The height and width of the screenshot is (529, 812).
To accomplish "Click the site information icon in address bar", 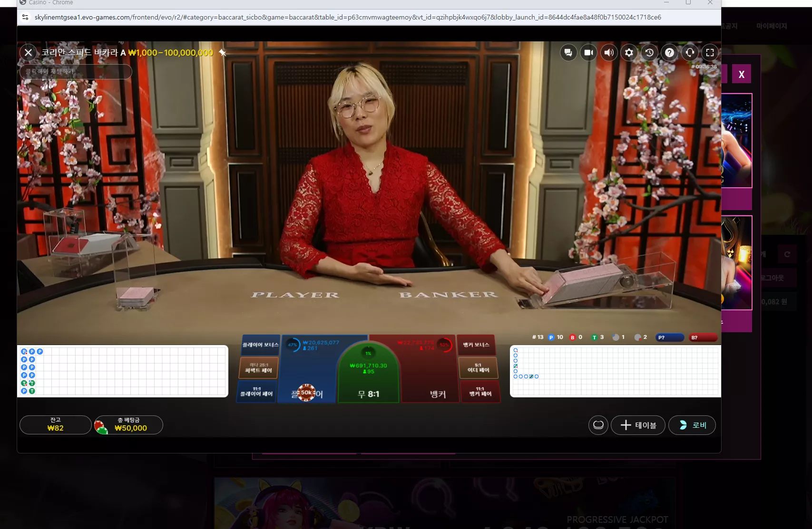I will (x=25, y=17).
